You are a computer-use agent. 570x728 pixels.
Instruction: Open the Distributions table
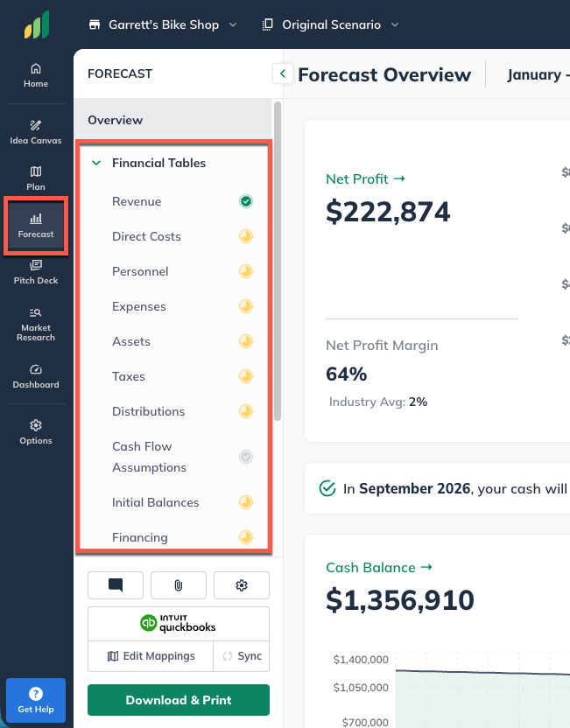pos(148,411)
